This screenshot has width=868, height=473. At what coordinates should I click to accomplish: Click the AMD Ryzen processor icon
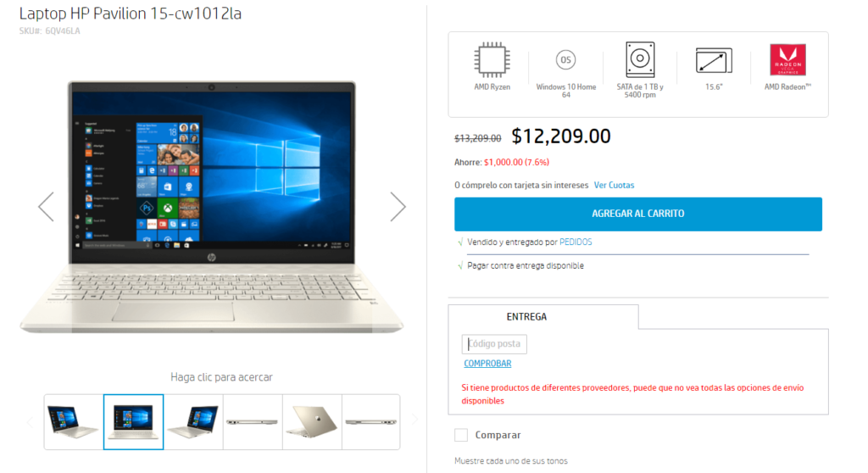[492, 59]
